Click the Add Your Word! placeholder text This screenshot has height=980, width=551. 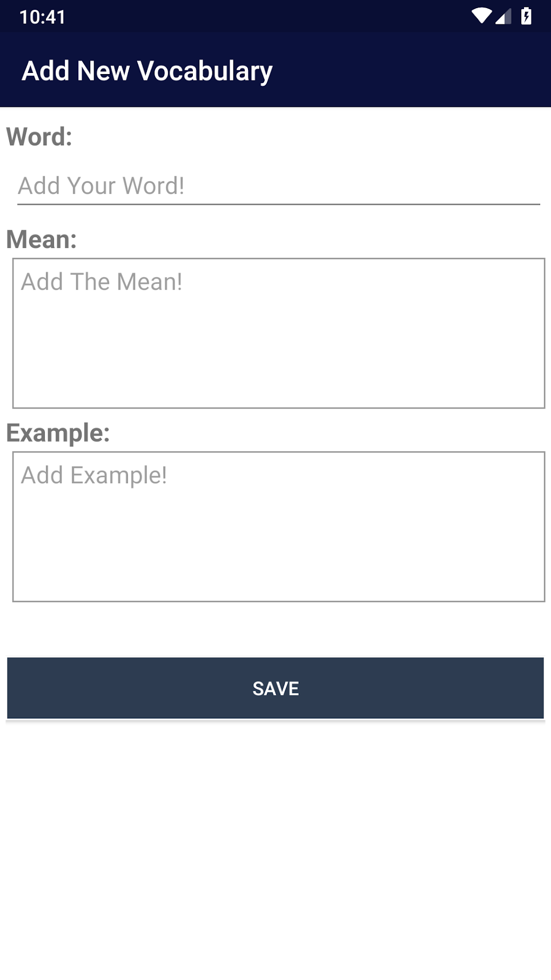point(101,186)
